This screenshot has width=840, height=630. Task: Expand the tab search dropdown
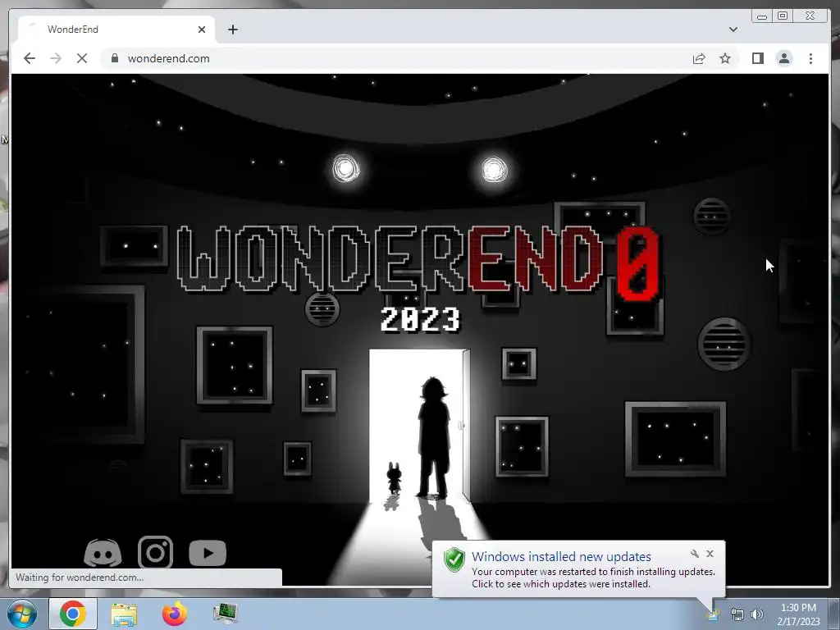(733, 30)
